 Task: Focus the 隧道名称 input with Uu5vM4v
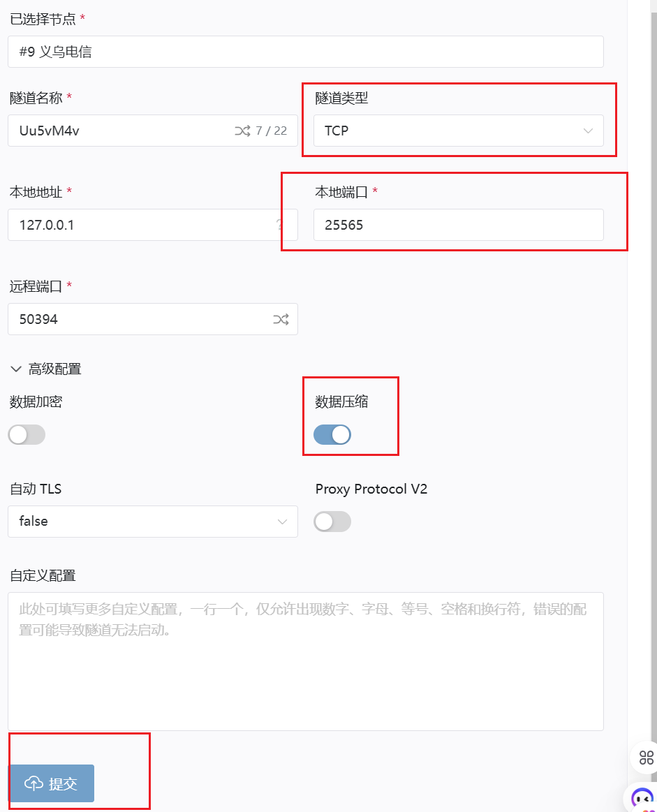click(x=119, y=131)
